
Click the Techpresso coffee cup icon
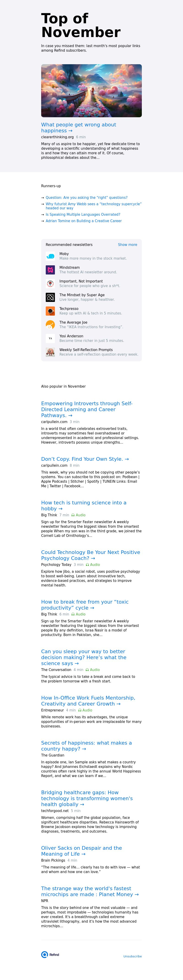pyautogui.click(x=50, y=311)
